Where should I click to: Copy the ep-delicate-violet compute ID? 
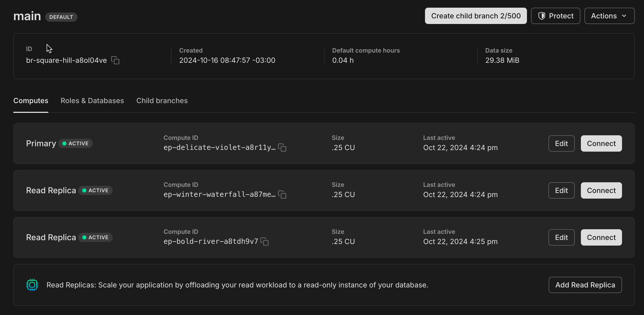[282, 148]
